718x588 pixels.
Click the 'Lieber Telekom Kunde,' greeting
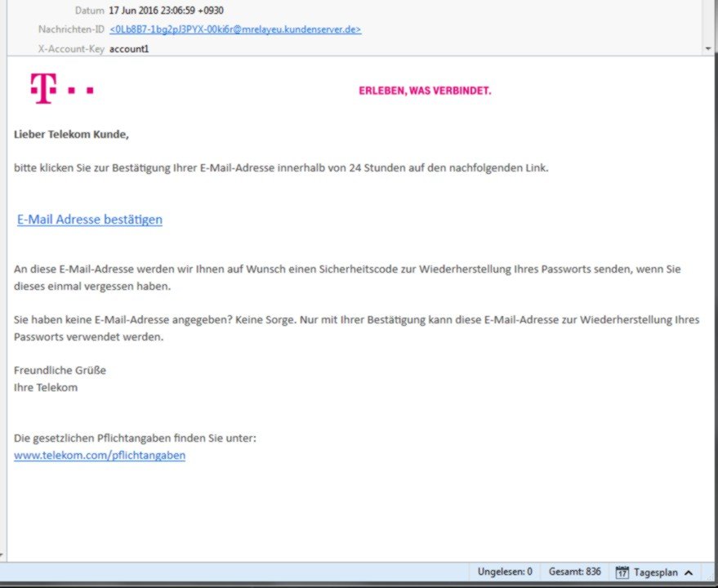[71, 135]
